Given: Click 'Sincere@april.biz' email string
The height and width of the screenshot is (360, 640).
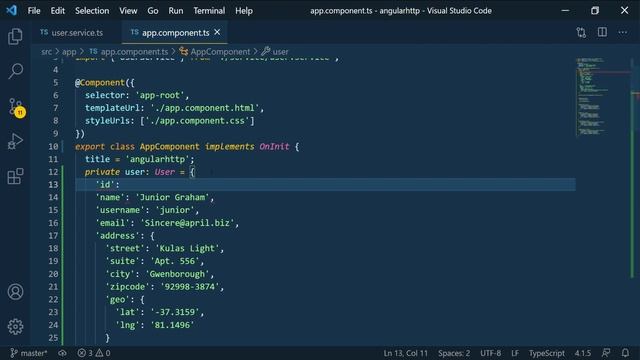Looking at the screenshot, I should pos(188,223).
